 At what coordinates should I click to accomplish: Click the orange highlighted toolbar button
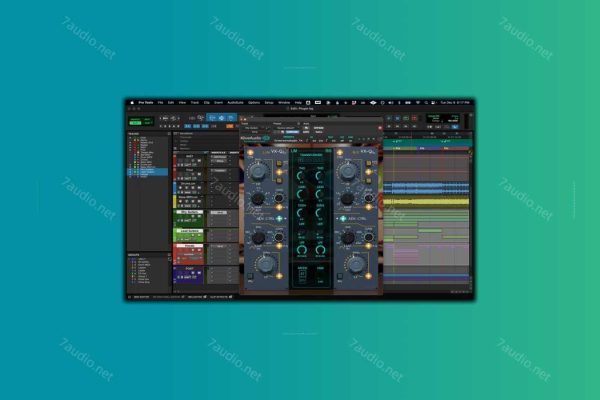point(230,126)
